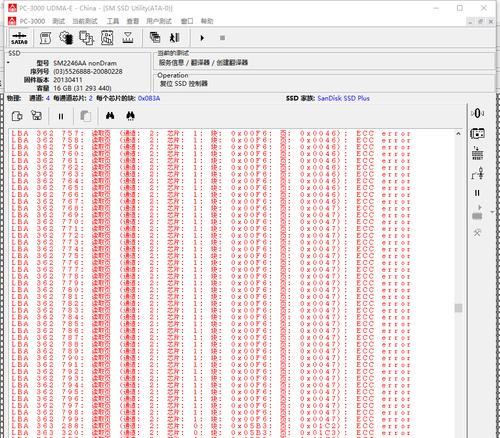Open the 查看 menu
The height and width of the screenshot is (438, 500).
click(x=133, y=21)
